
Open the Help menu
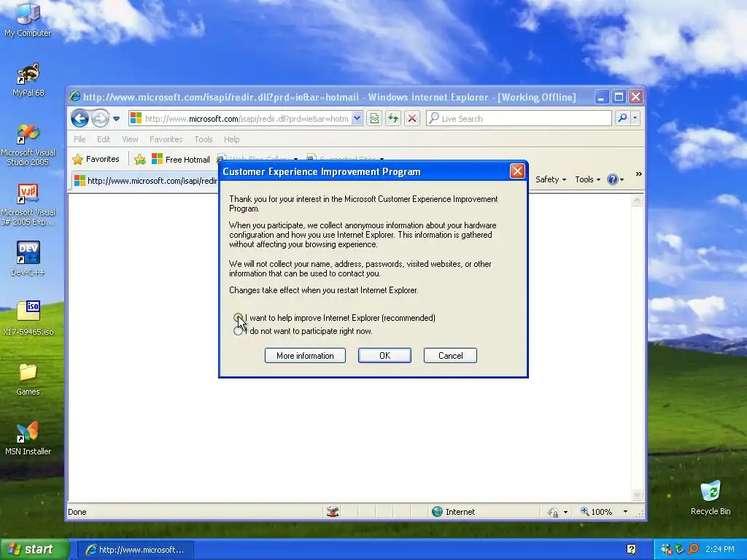click(x=231, y=139)
